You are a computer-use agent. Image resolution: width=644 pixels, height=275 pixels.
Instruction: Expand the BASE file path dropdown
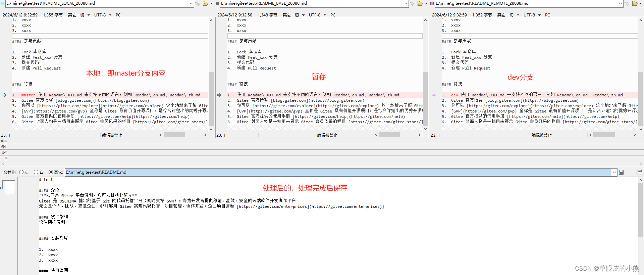click(406, 3)
